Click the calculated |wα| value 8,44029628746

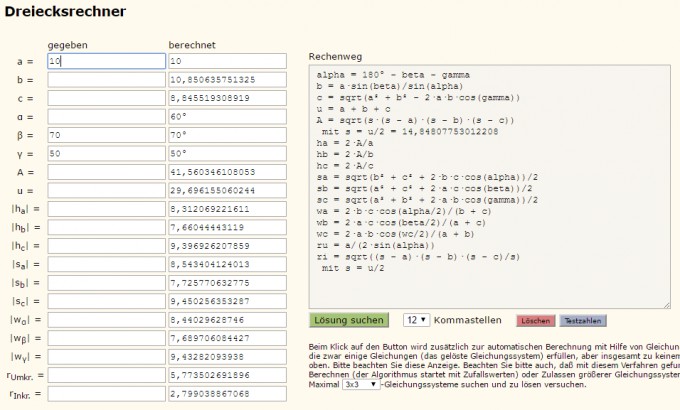pos(227,320)
